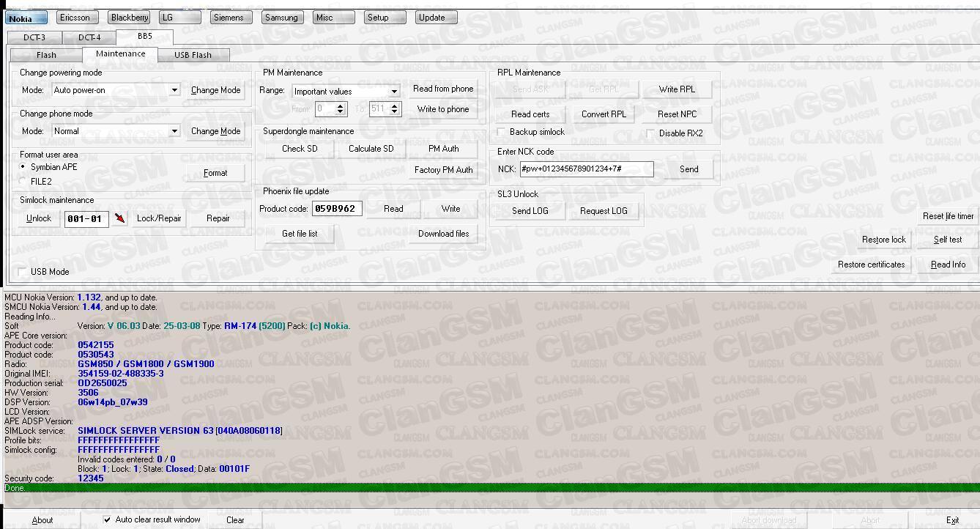Click the Clear log button
The height and width of the screenshot is (529, 980).
point(235,520)
